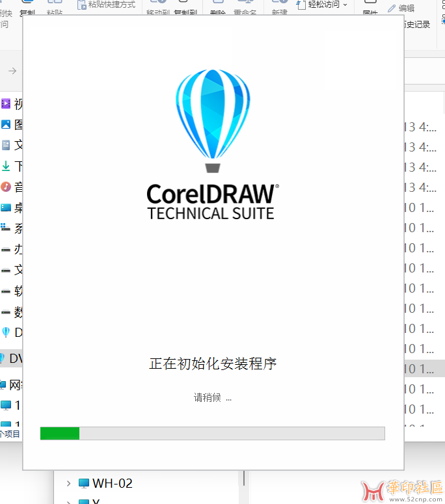Click the 请稍候 waiting message
The width and height of the screenshot is (445, 504).
pos(213,397)
